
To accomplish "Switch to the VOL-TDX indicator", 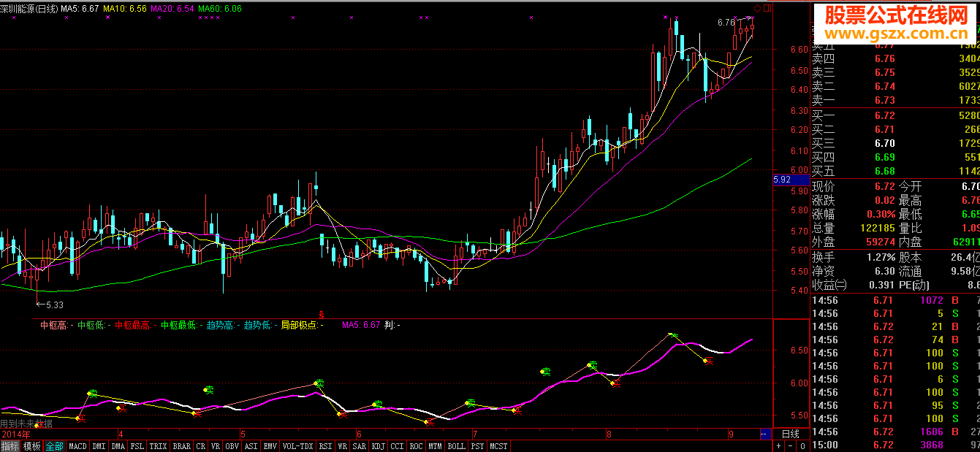I will point(297,445).
